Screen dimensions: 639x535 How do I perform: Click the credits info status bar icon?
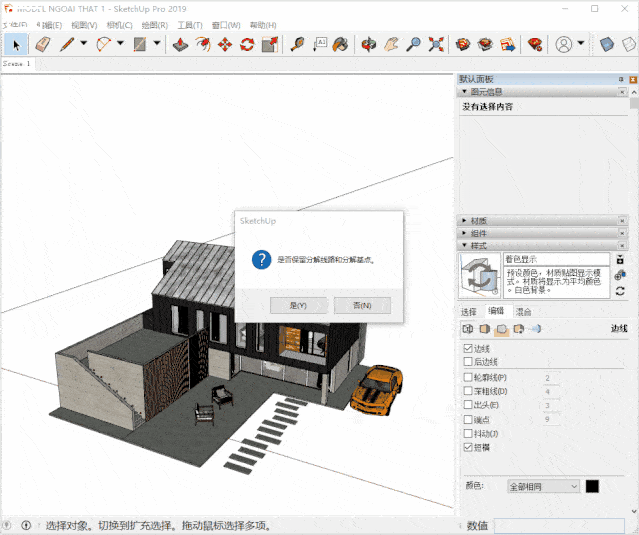(26, 525)
